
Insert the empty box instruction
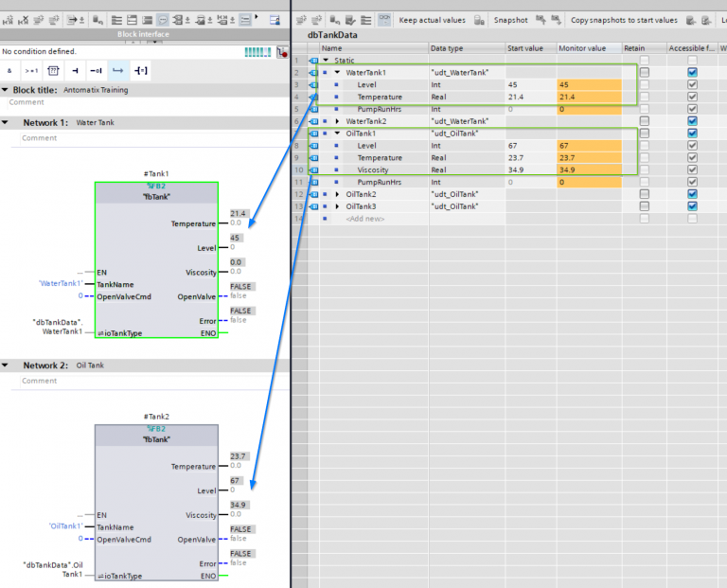click(53, 70)
